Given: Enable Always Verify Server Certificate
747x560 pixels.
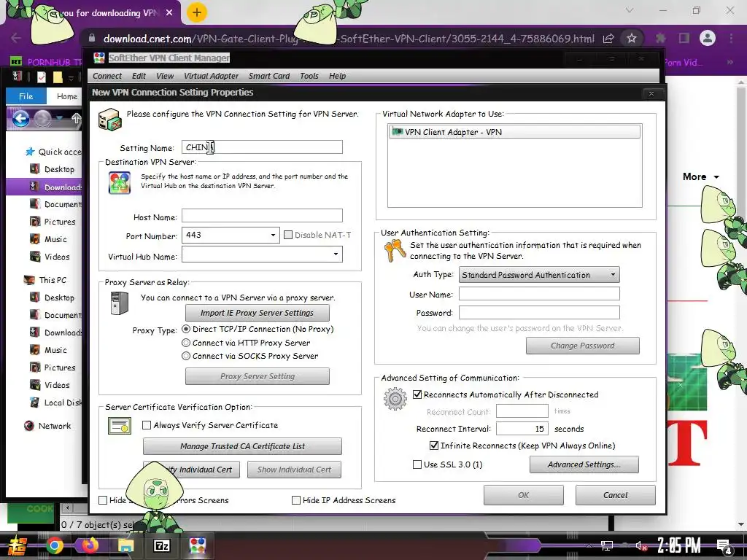Looking at the screenshot, I should [x=147, y=425].
